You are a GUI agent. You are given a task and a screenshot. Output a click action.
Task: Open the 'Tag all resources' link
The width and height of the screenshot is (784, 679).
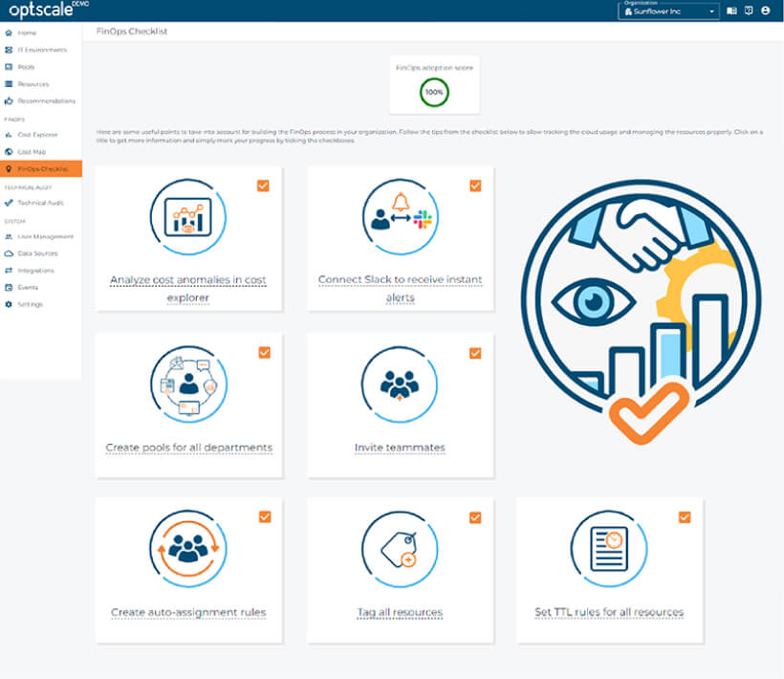coord(400,612)
